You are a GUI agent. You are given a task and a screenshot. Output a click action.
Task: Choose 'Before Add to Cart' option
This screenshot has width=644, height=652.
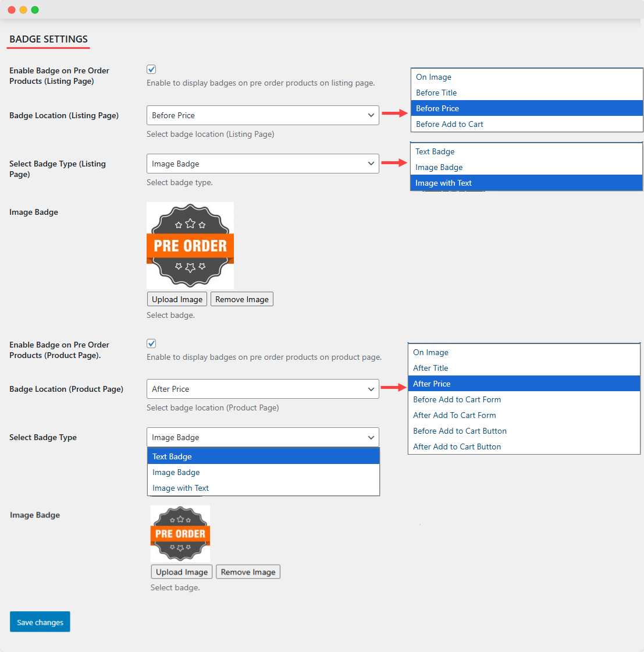(x=449, y=124)
